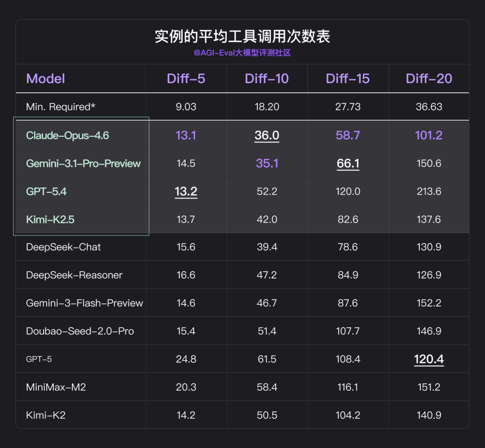
Task: Click the 50.5 value for Kimi-K2
Action: (267, 415)
